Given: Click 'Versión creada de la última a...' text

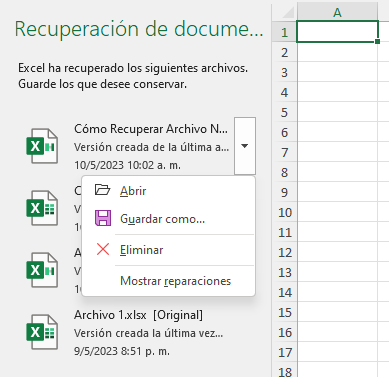Looking at the screenshot, I should click(x=151, y=147).
